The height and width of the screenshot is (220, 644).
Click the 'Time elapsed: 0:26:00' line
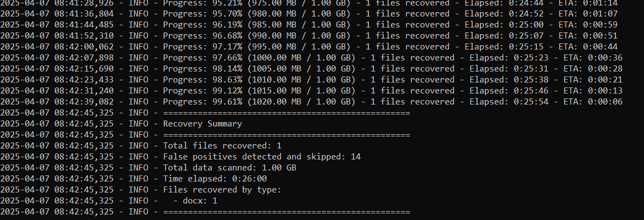click(215, 179)
